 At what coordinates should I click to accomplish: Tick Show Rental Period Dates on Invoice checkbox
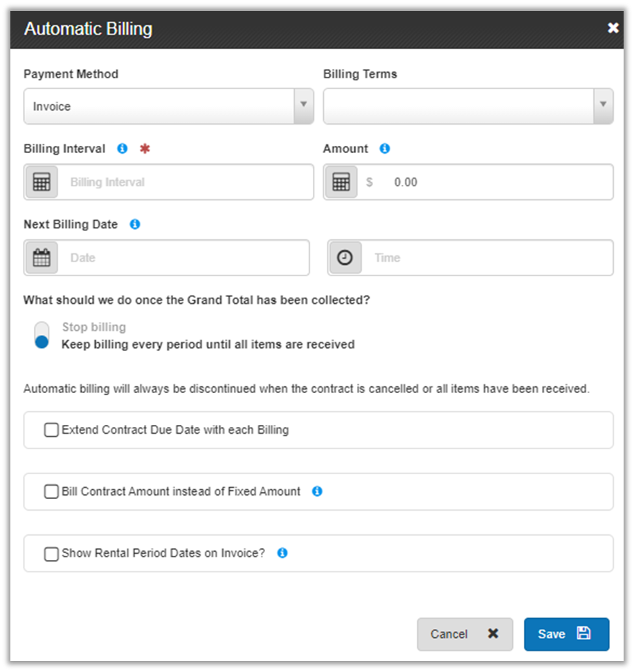click(51, 554)
